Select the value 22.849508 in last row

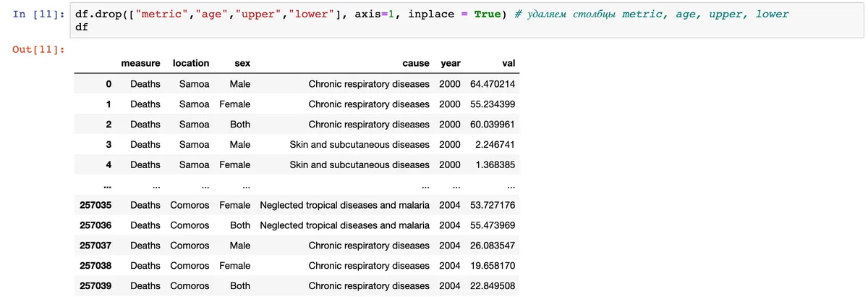click(x=492, y=286)
